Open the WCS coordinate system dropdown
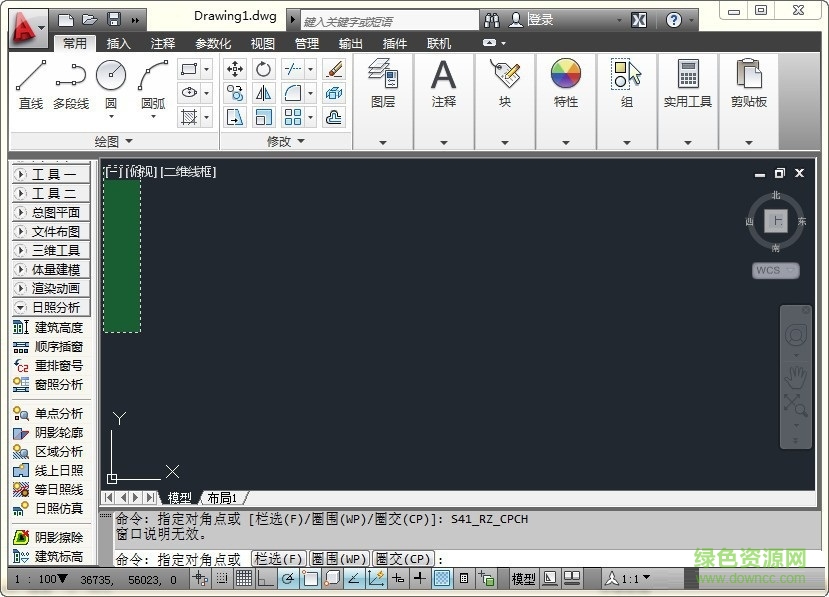 tap(776, 270)
